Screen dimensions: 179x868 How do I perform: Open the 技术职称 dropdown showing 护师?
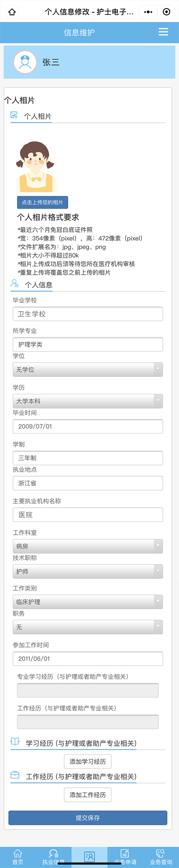87,571
